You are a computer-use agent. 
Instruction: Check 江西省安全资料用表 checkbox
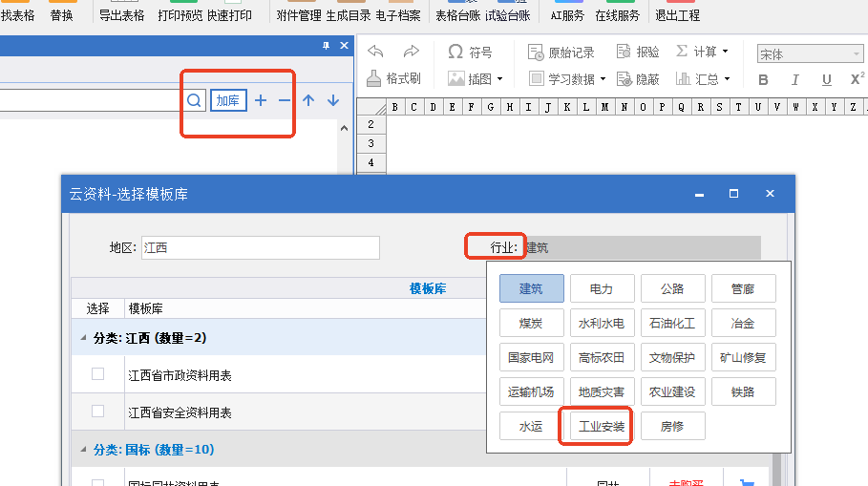click(98, 412)
